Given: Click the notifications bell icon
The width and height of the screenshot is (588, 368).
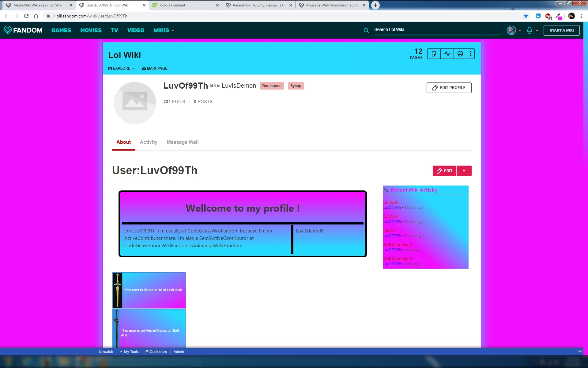Looking at the screenshot, I should click(530, 30).
